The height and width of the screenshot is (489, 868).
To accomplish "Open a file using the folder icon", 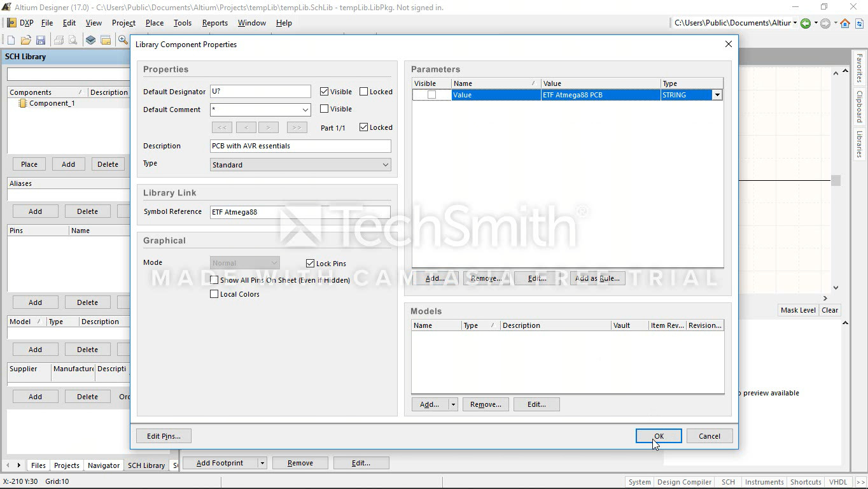I will click(25, 40).
